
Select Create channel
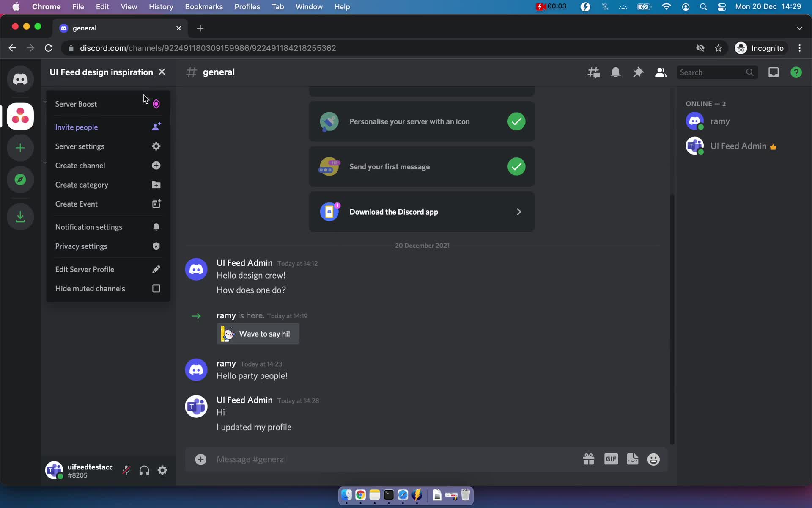click(x=108, y=166)
